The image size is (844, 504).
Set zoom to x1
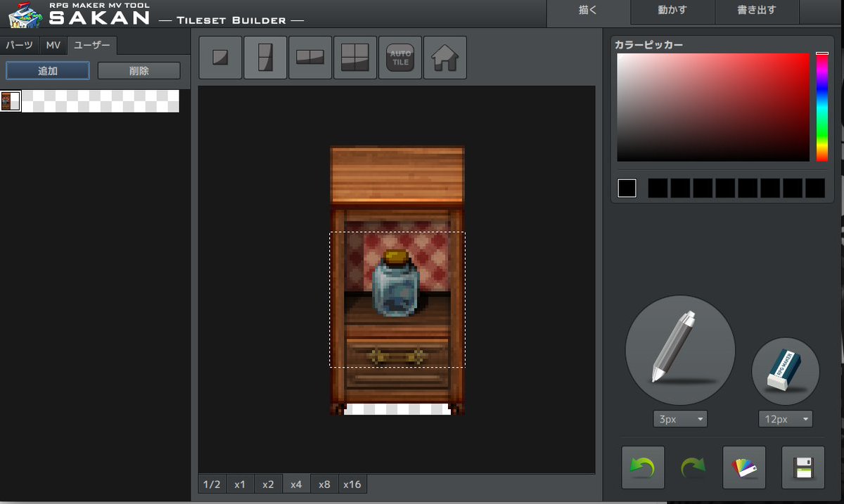click(240, 484)
